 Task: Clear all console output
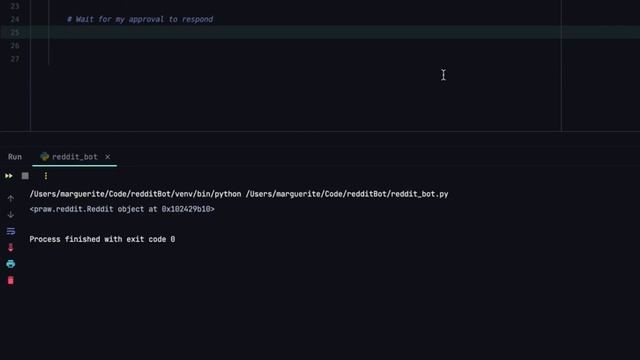11,280
